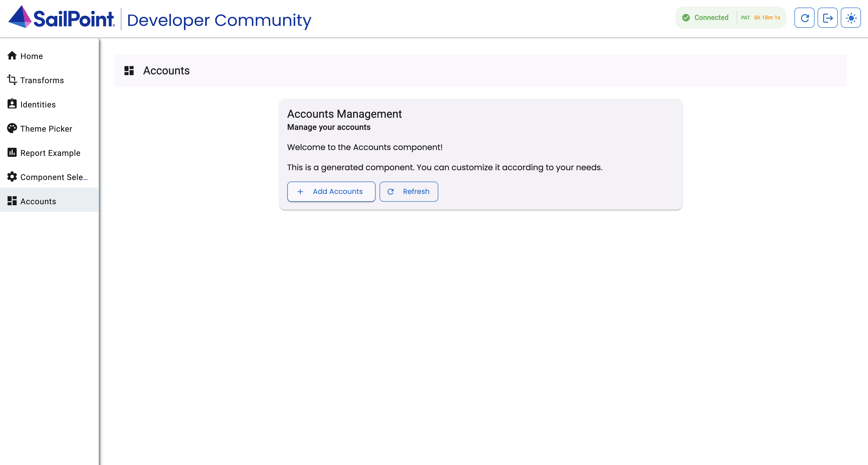The height and width of the screenshot is (465, 868).
Task: Click the refresh icon in the header
Action: pyautogui.click(x=804, y=18)
